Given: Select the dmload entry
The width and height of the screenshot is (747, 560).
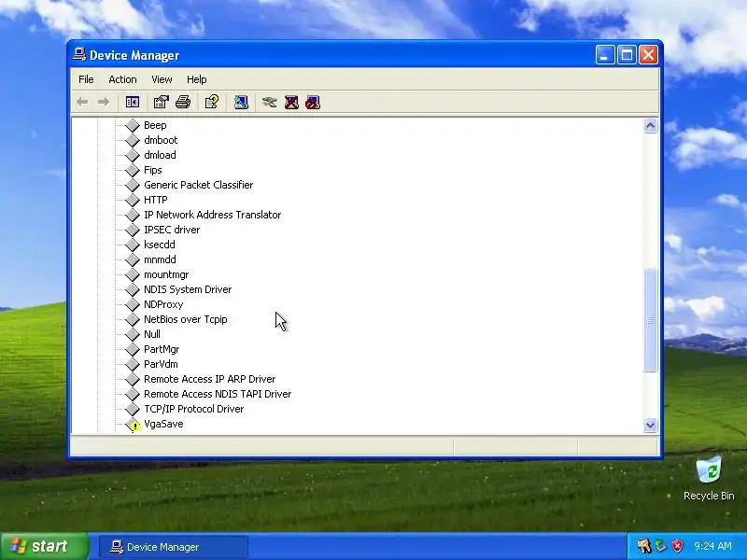Looking at the screenshot, I should click(160, 155).
